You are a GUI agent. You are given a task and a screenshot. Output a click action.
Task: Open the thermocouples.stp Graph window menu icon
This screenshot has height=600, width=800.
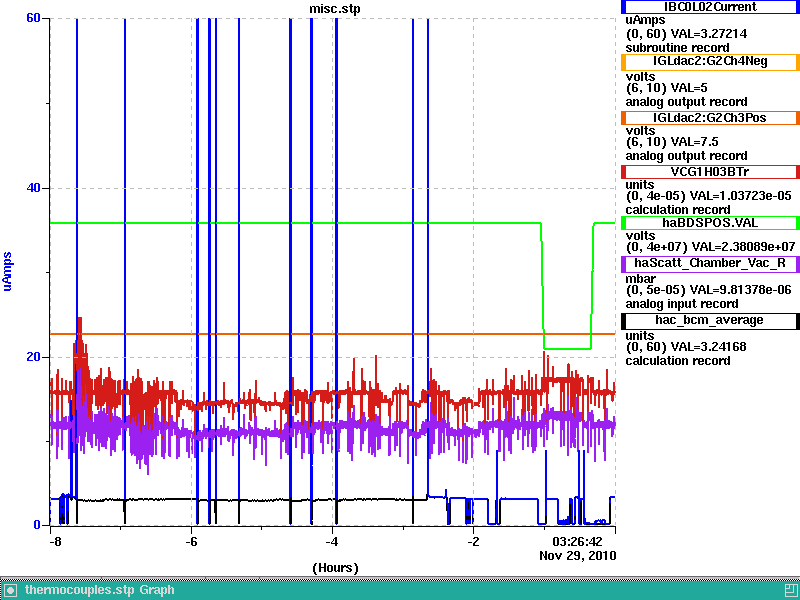[10, 590]
